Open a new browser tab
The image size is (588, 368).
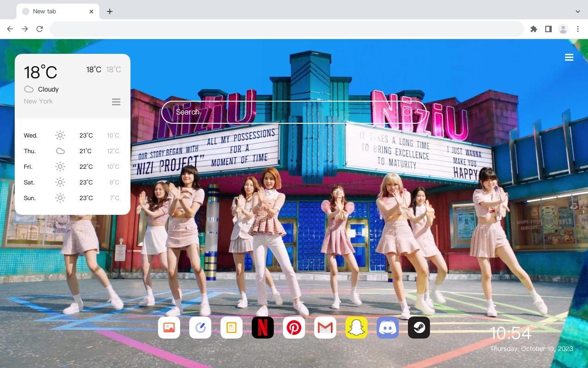click(109, 11)
